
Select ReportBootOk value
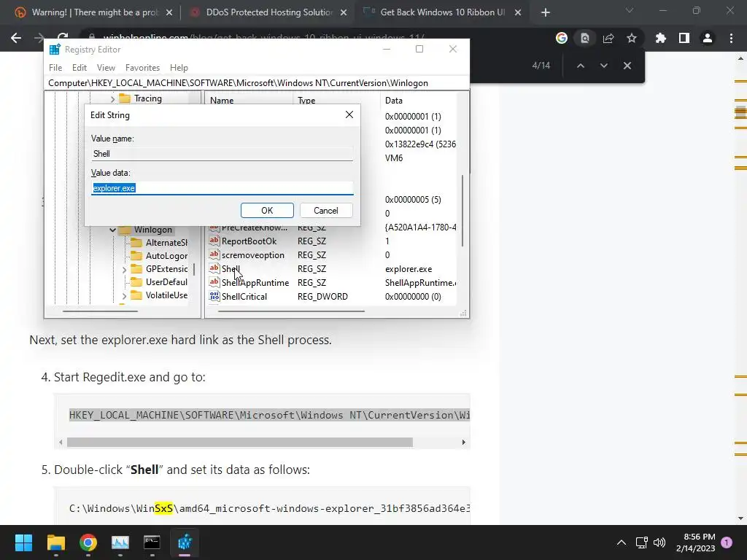[249, 241]
